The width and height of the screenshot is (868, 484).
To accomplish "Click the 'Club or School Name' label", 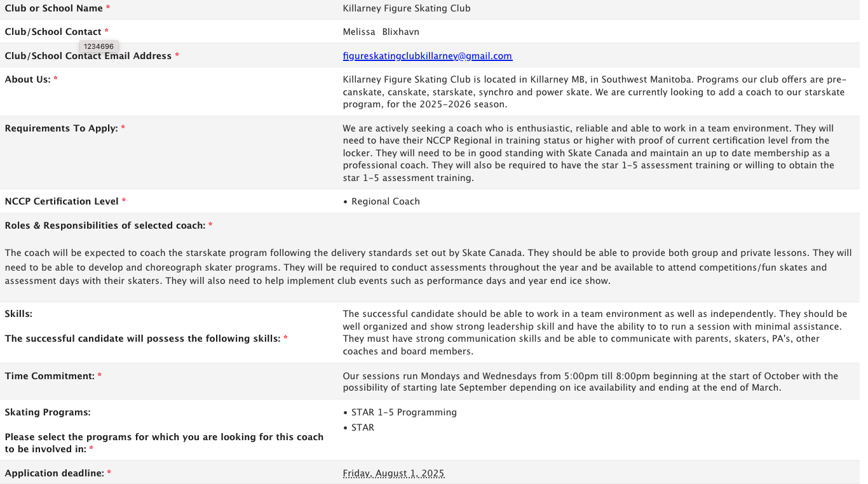I will [x=53, y=8].
